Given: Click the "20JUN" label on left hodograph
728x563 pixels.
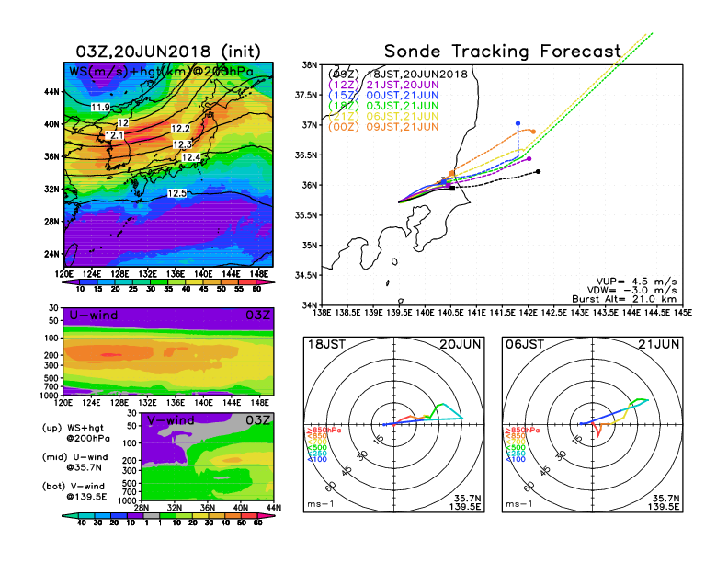Looking at the screenshot, I should point(461,344).
